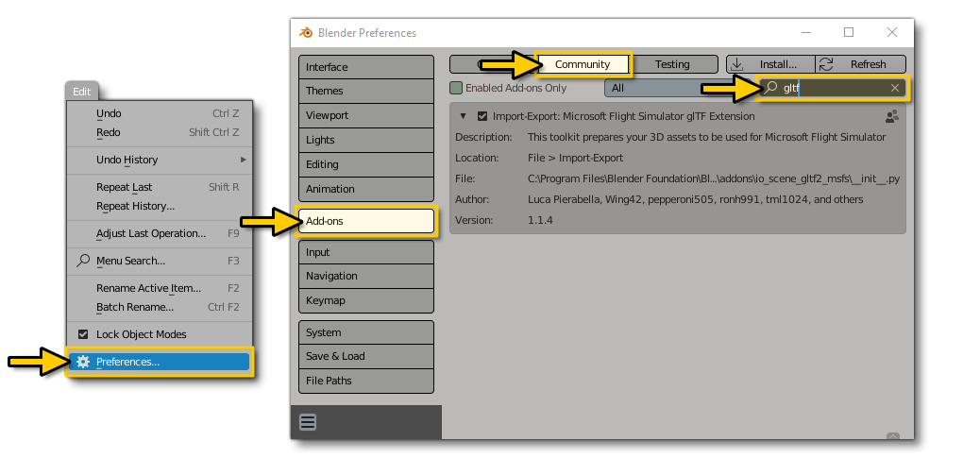Click the Preferences gear icon
This screenshot has width=980, height=458.
click(83, 362)
